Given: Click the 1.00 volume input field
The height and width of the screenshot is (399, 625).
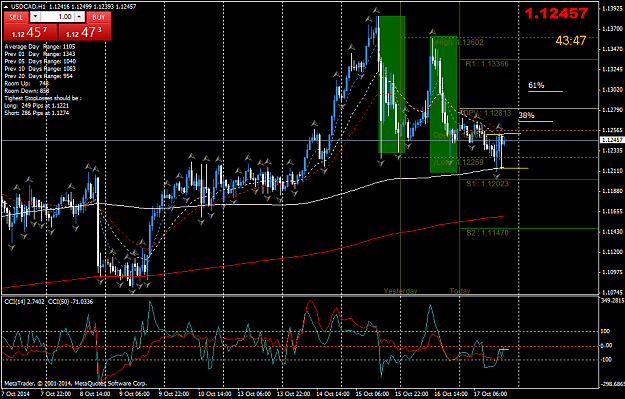Looking at the screenshot, I should click(x=58, y=17).
